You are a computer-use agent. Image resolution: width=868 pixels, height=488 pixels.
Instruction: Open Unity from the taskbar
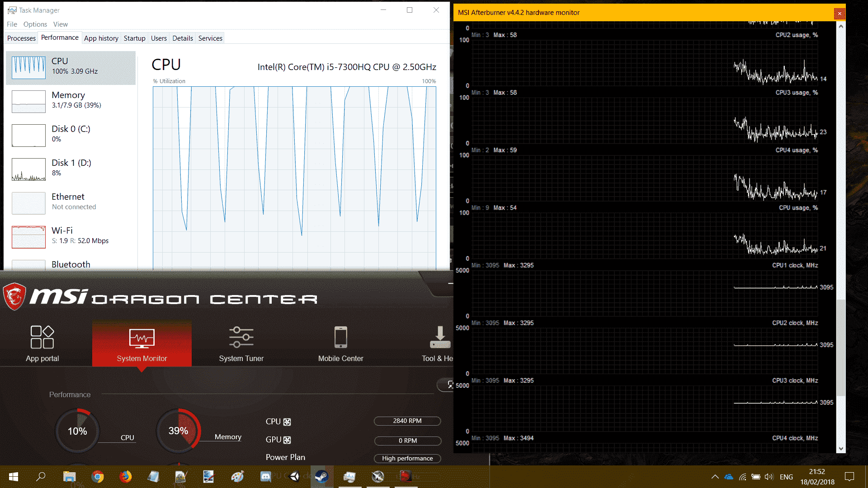(x=294, y=477)
